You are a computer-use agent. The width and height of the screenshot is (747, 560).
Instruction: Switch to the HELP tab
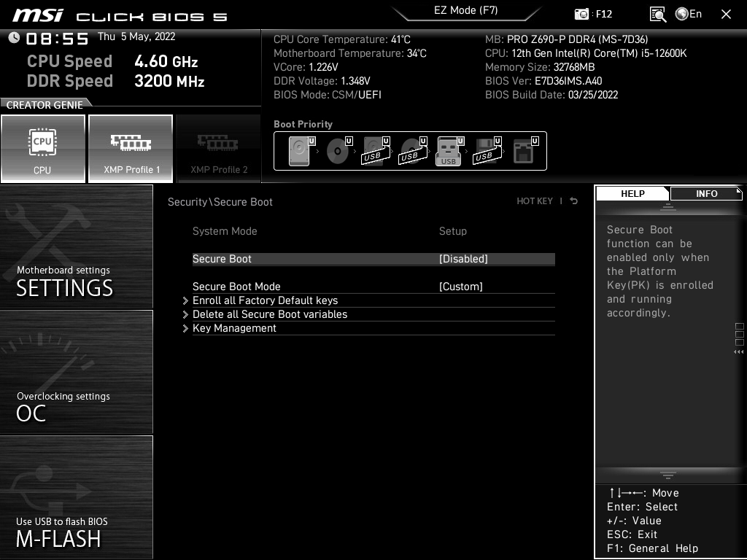click(x=632, y=193)
